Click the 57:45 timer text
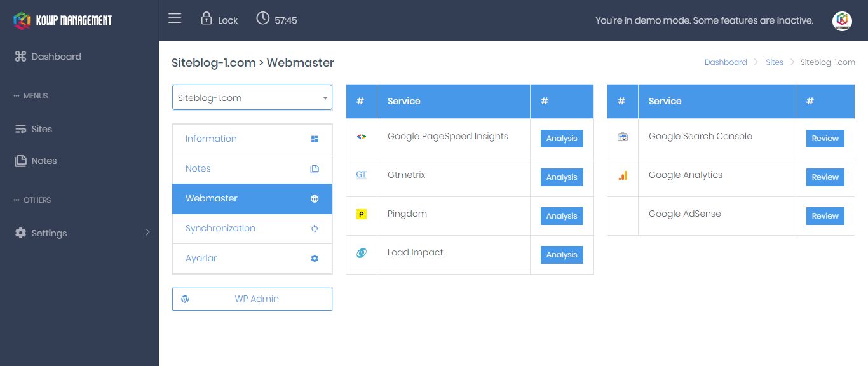This screenshot has height=366, width=868. (286, 20)
